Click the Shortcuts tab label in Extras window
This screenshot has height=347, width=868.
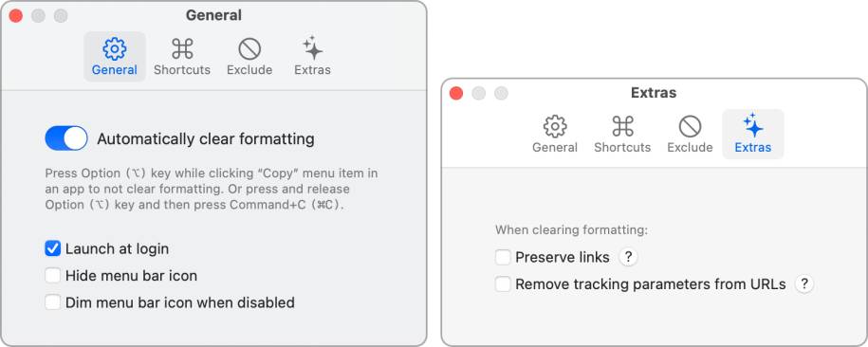click(622, 147)
